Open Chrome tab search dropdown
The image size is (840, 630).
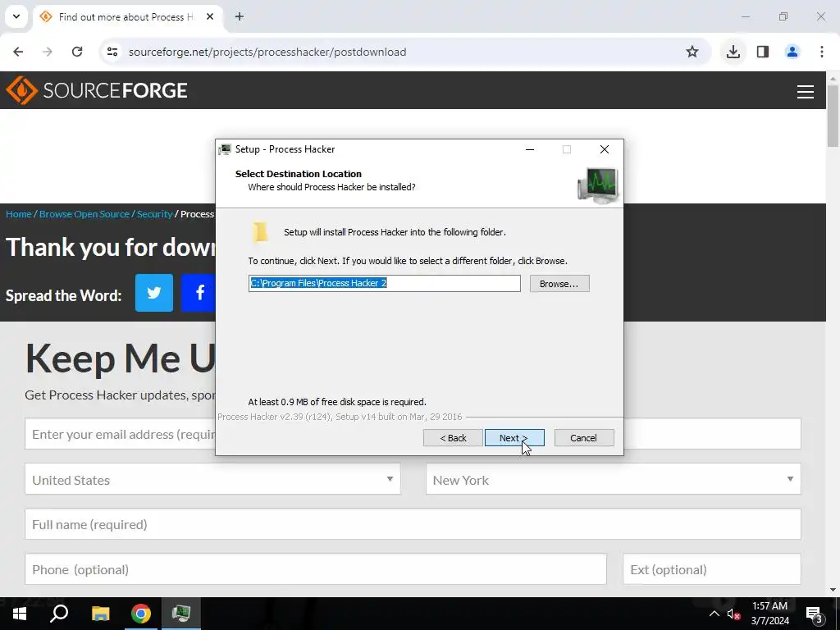point(16,16)
